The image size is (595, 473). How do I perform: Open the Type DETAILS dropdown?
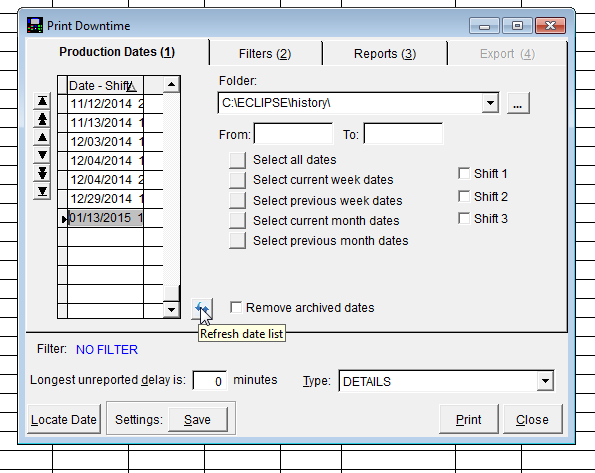point(545,381)
